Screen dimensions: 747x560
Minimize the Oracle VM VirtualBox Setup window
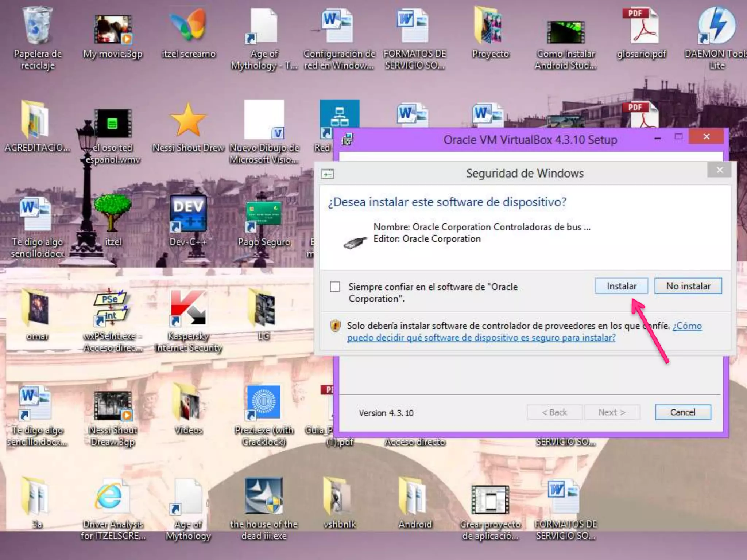coord(657,139)
